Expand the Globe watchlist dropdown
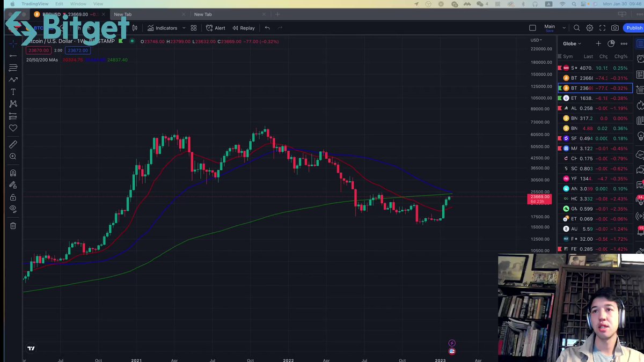The height and width of the screenshot is (362, 644). pyautogui.click(x=572, y=43)
